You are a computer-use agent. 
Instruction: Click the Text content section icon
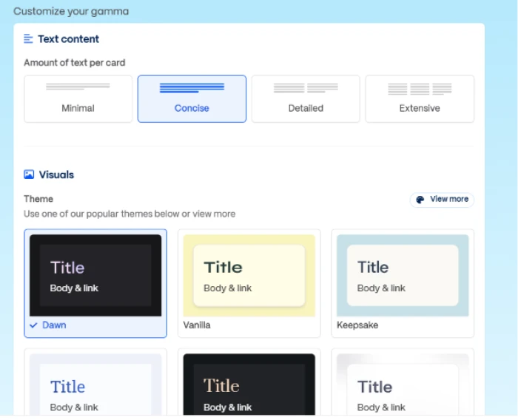[28, 39]
